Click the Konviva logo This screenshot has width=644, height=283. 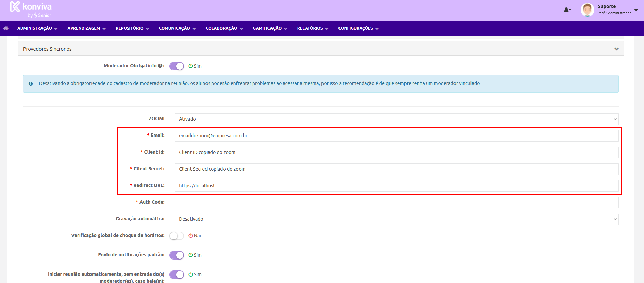(x=31, y=9)
